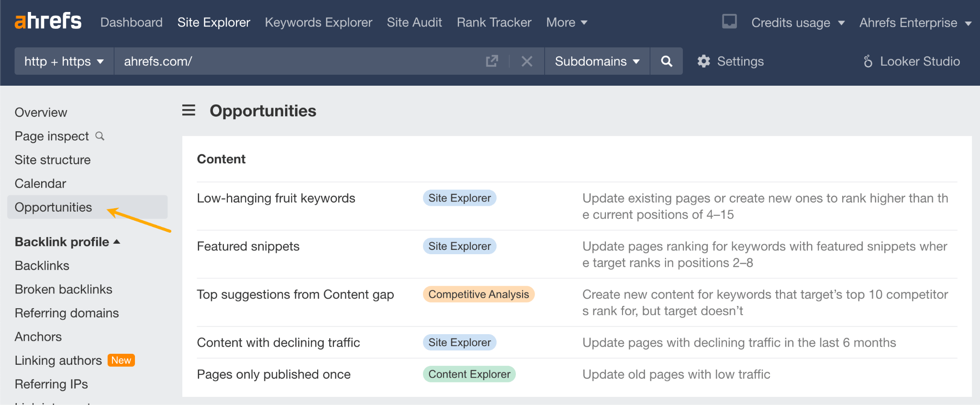Toggle the hamburger sidebar menu icon
The width and height of the screenshot is (980, 405).
(189, 111)
